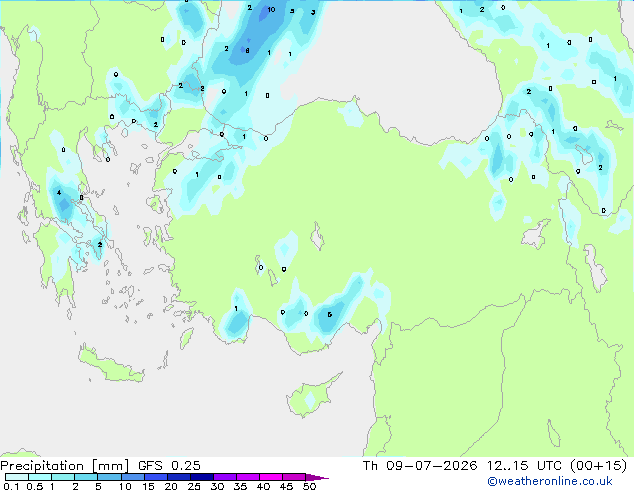Click the '4' precipitation value over Greece
The image size is (634, 490).
tap(59, 192)
